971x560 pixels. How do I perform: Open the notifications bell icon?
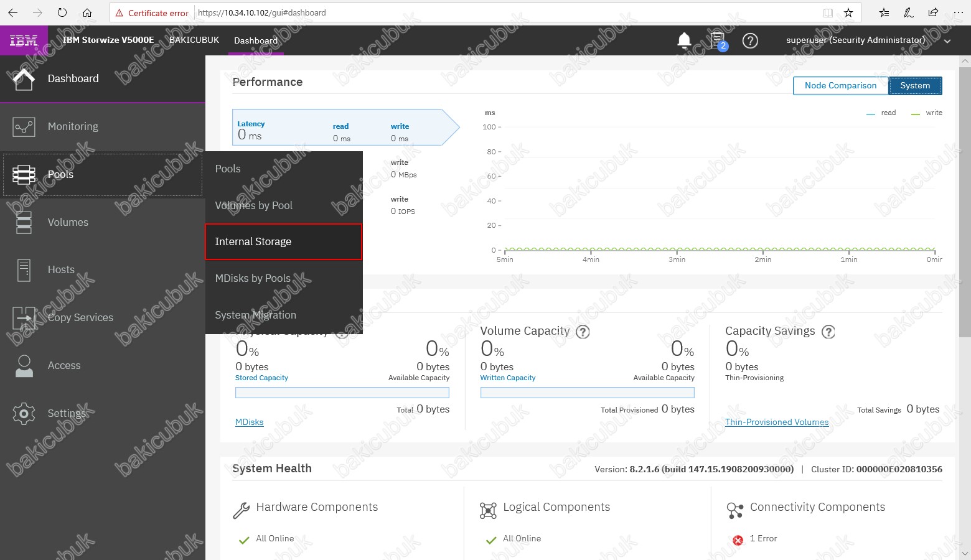[x=684, y=41]
